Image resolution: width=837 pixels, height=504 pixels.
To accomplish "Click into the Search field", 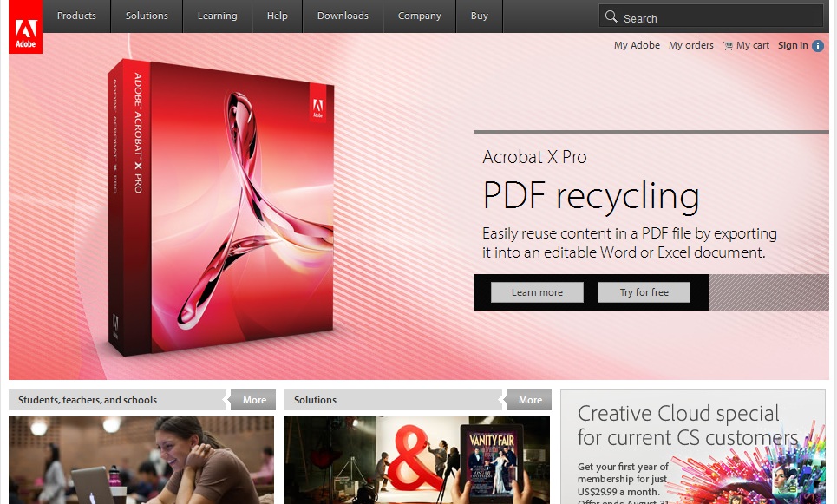I will coord(711,16).
